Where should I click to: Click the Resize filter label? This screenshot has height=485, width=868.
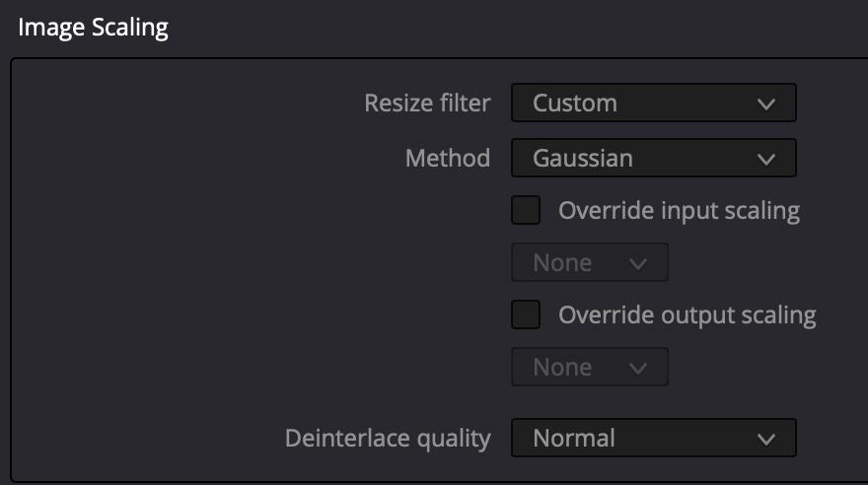pos(427,104)
